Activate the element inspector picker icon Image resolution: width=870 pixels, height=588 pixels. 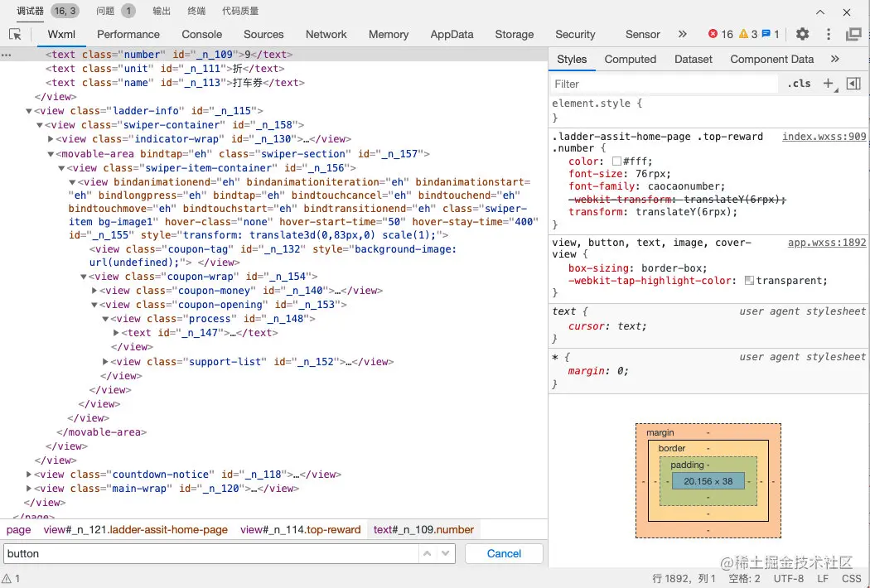[15, 34]
